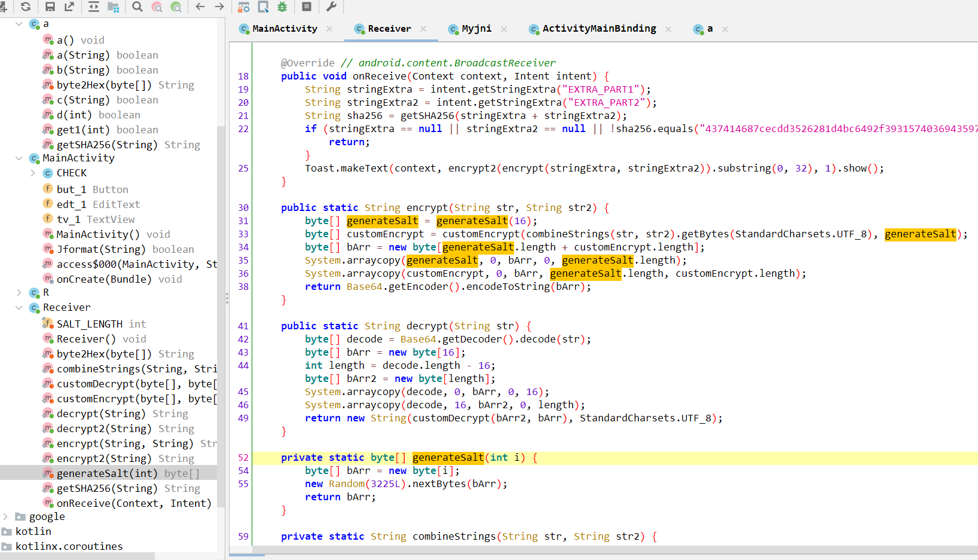Open comment search green magnifier icon
The width and height of the screenshot is (978, 560).
tap(176, 7)
